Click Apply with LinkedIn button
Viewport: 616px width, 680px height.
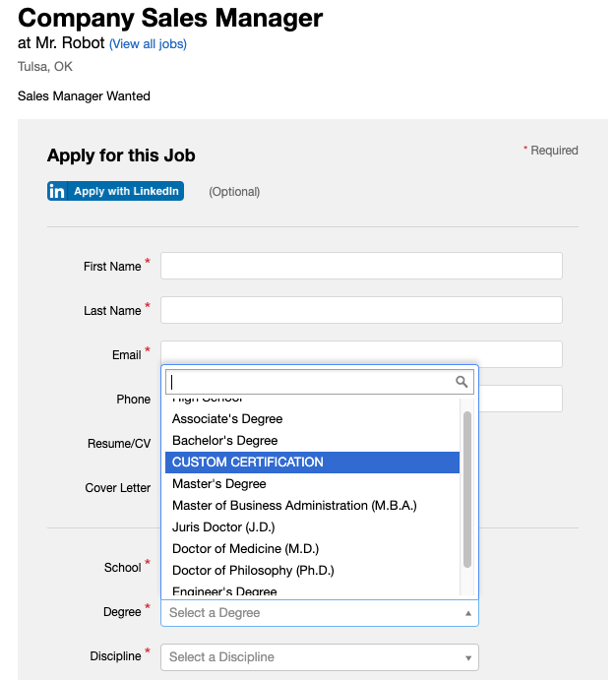(115, 191)
